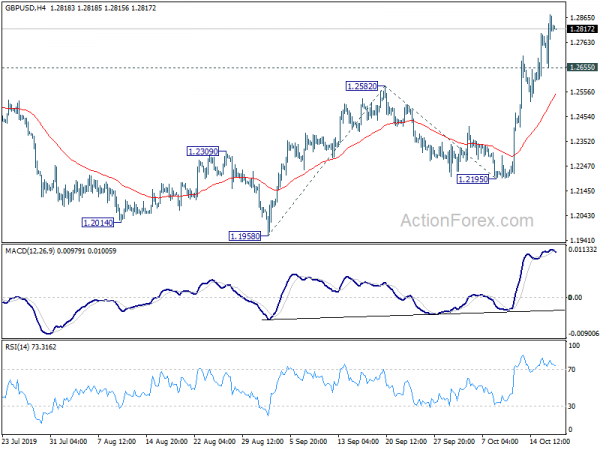600x450 pixels.
Task: Click the GBPUSD.H4 chart title
Action: tap(25, 8)
